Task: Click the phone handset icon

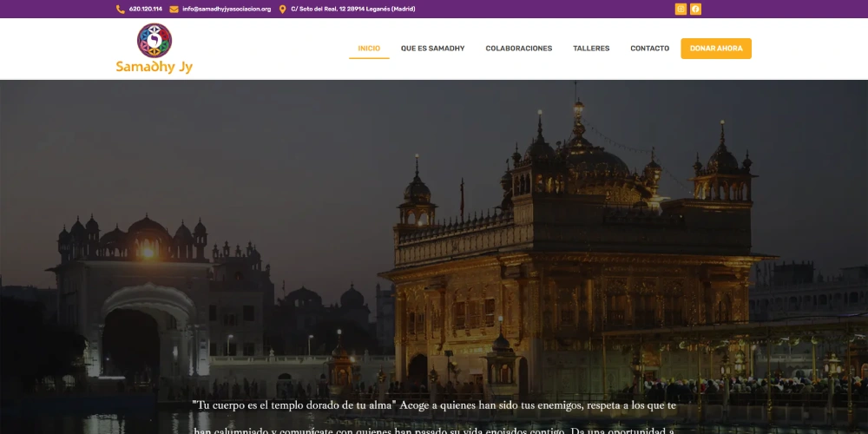Action: coord(121,10)
